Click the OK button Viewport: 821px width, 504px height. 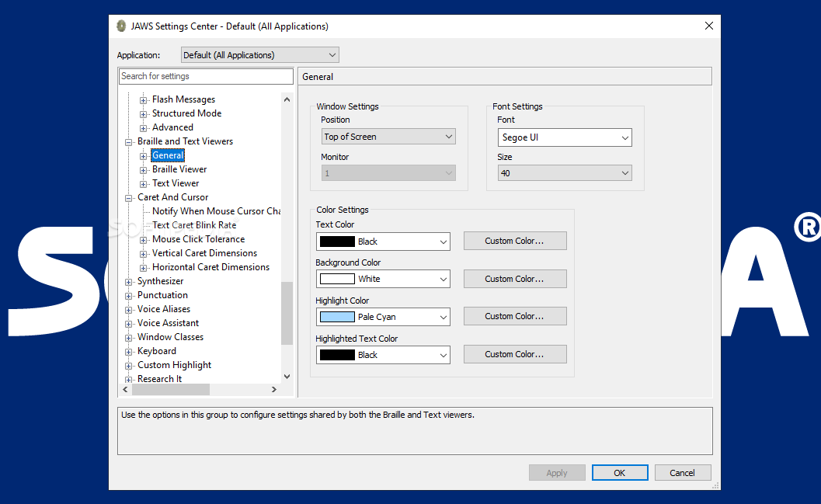coord(620,473)
